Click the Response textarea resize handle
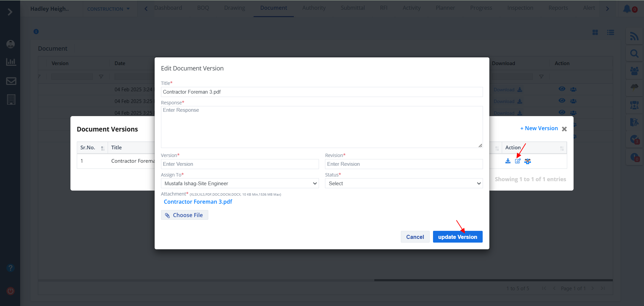This screenshot has height=306, width=644. pos(480,146)
